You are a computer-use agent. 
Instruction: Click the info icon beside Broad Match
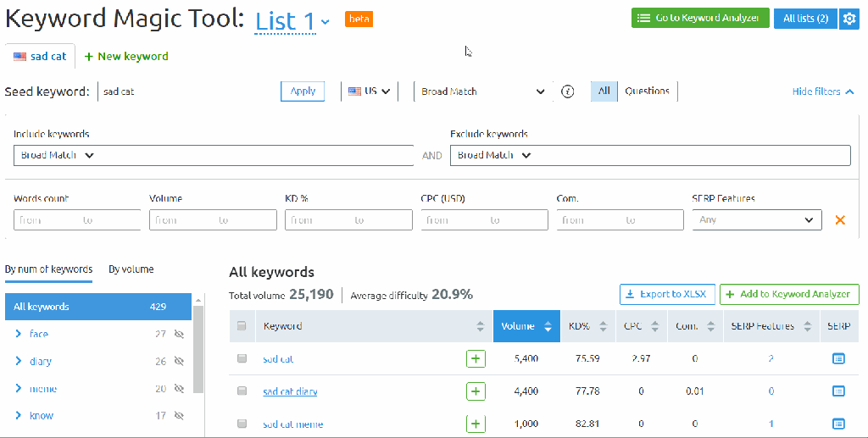(567, 91)
